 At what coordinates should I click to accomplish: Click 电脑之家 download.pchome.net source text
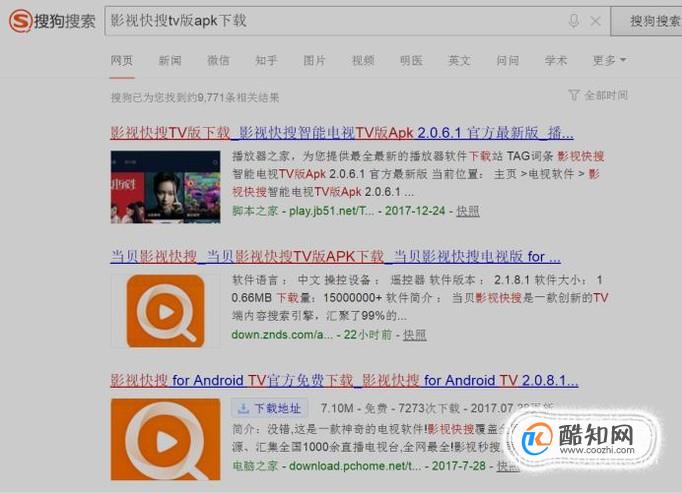(327, 466)
